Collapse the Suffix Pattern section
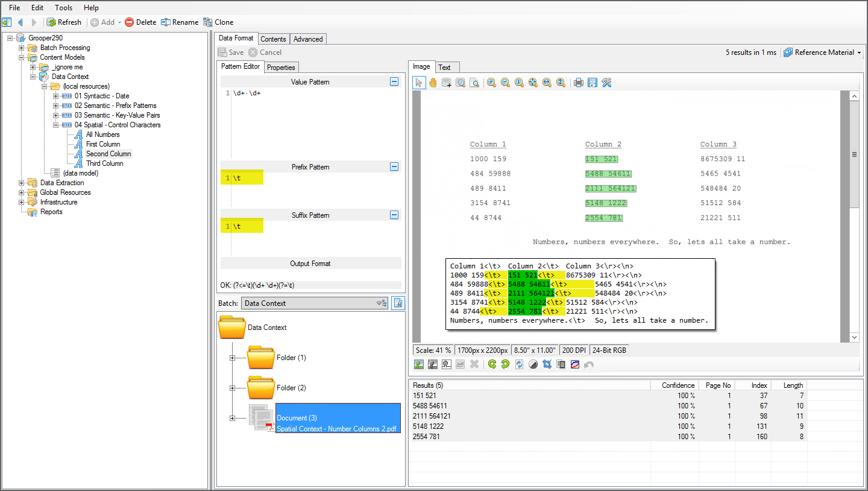This screenshot has width=868, height=491. pyautogui.click(x=394, y=215)
